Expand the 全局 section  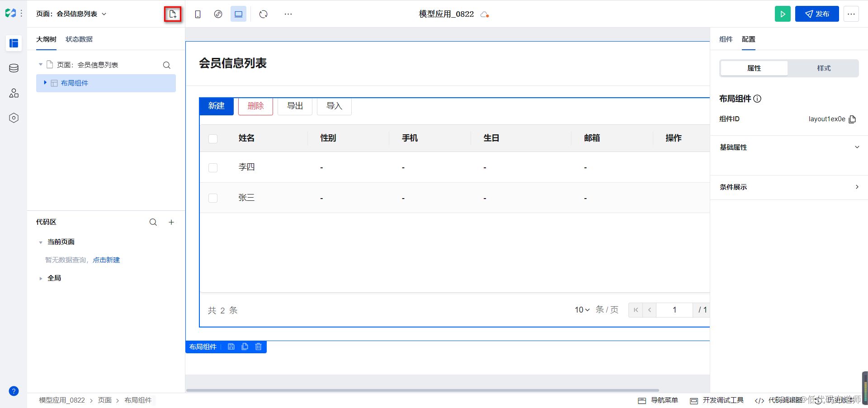pos(41,279)
